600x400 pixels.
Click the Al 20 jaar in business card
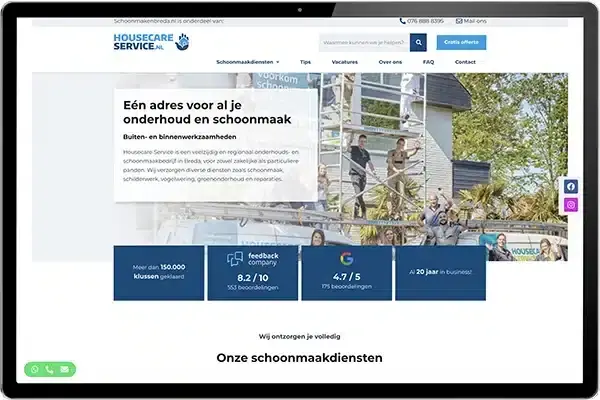pyautogui.click(x=440, y=273)
